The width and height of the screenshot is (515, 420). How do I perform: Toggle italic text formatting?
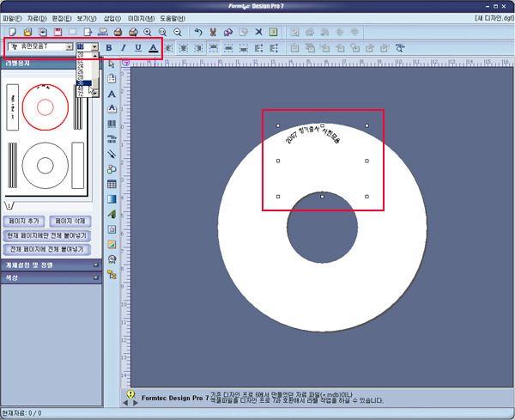pos(124,47)
